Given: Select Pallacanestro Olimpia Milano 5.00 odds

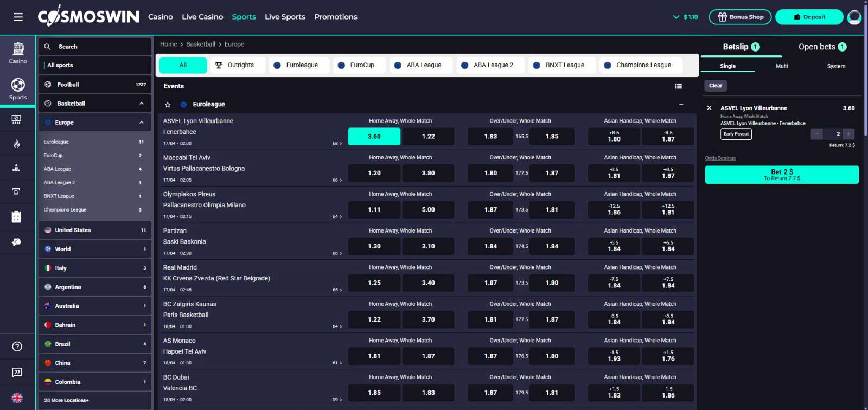Looking at the screenshot, I should 429,210.
